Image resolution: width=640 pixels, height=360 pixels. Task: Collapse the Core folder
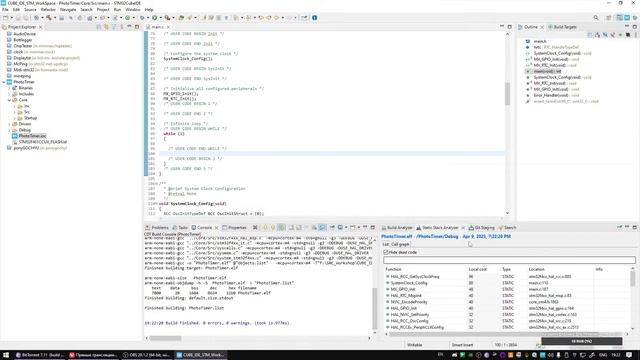(x=9, y=100)
